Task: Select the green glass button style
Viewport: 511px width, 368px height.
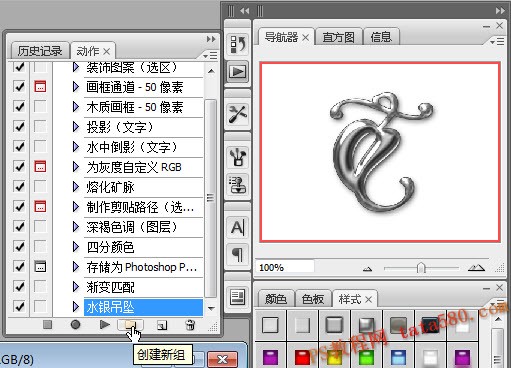Action: click(366, 358)
